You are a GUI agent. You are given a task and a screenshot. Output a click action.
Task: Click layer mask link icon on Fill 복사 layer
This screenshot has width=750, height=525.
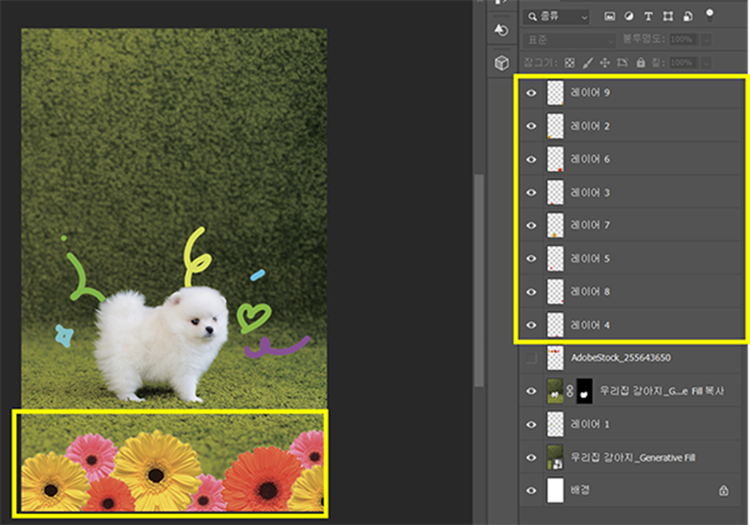570,392
